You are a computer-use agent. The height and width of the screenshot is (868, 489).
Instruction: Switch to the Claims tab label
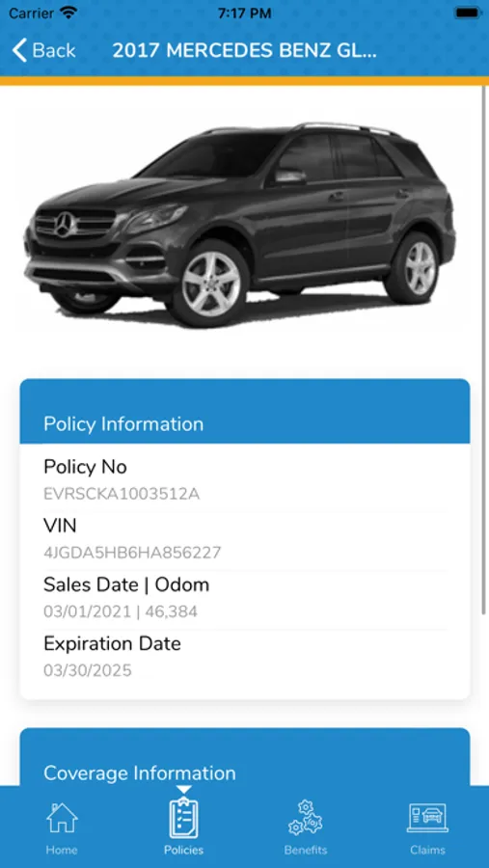[427, 850]
